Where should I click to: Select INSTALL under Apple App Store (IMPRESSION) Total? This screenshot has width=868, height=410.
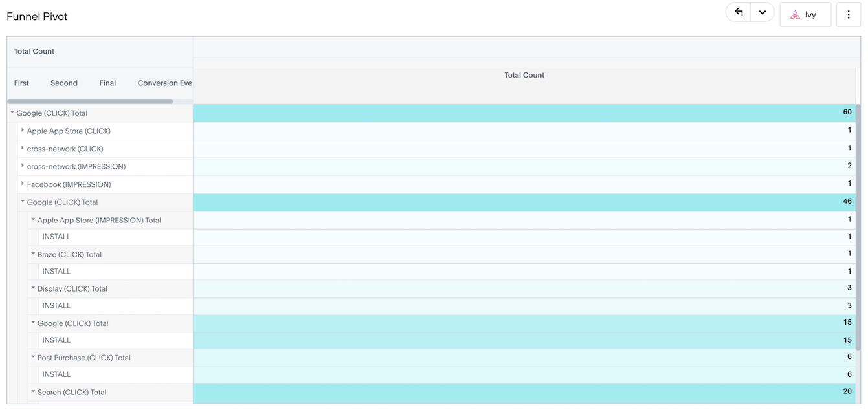(x=115, y=237)
